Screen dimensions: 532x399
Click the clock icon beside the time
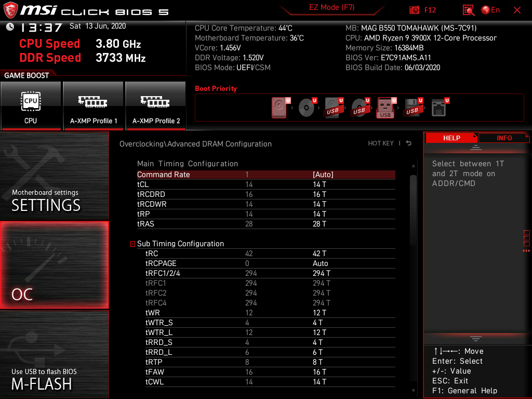point(10,27)
